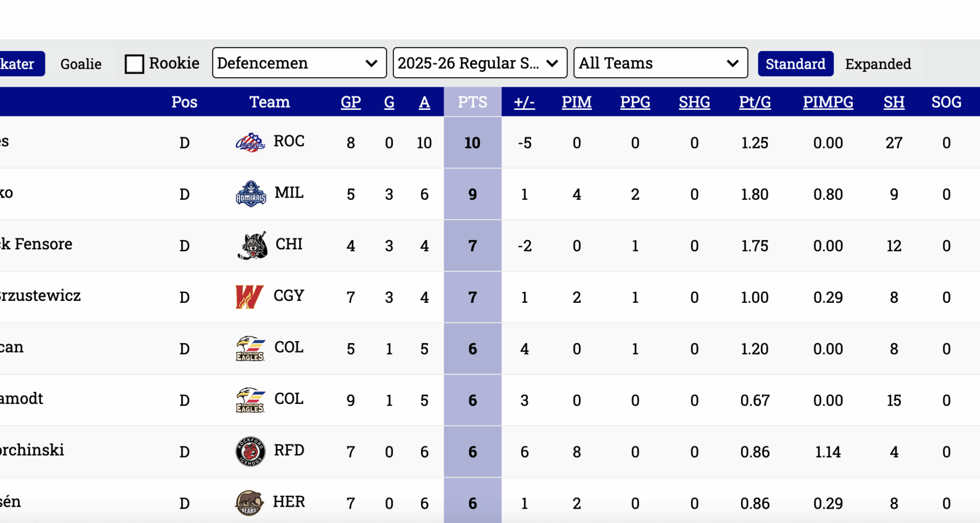
Task: Click the Colorado Eagles logo next to COL
Action: [x=251, y=349]
